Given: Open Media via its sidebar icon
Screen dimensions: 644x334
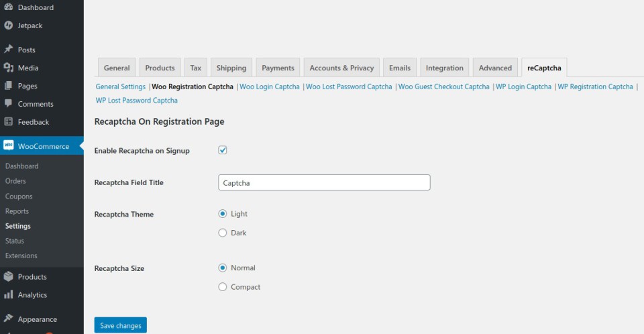Looking at the screenshot, I should [9, 68].
